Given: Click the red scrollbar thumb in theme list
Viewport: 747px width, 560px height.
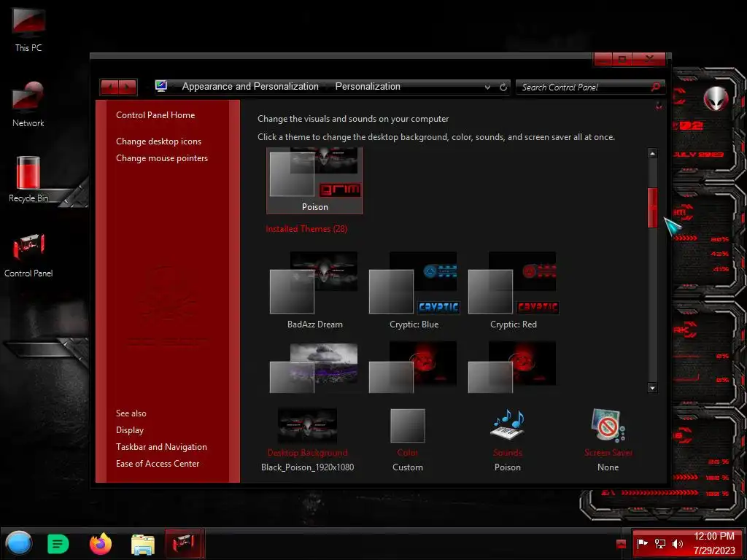Looking at the screenshot, I should point(652,207).
